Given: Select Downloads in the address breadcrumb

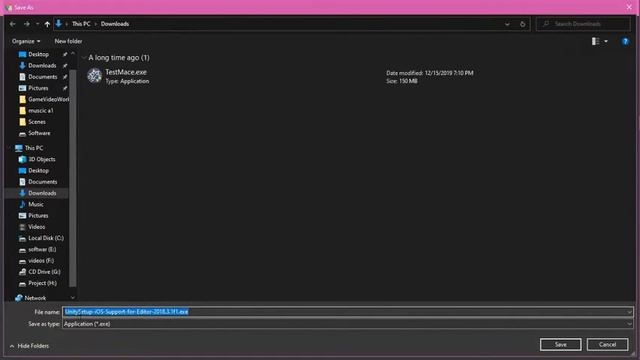Looking at the screenshot, I should click(115, 24).
